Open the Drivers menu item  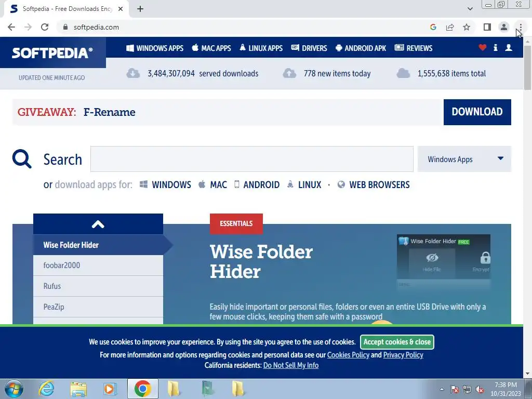click(309, 48)
